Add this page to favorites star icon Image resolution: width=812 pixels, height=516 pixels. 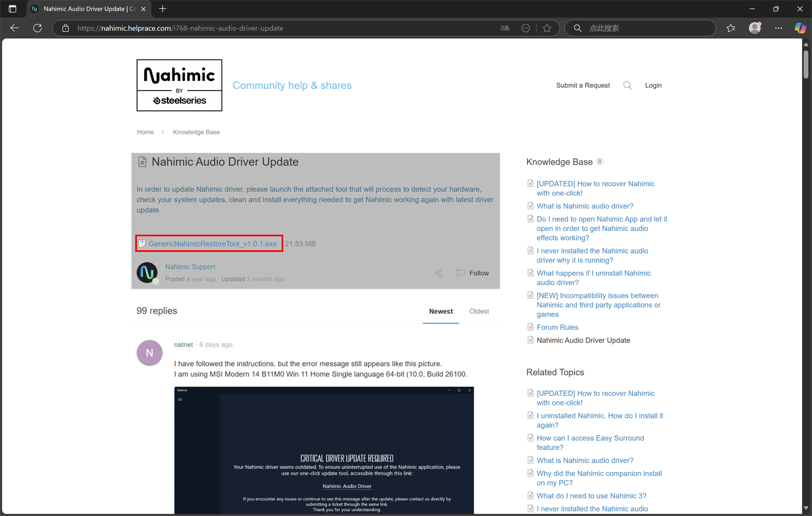click(547, 28)
